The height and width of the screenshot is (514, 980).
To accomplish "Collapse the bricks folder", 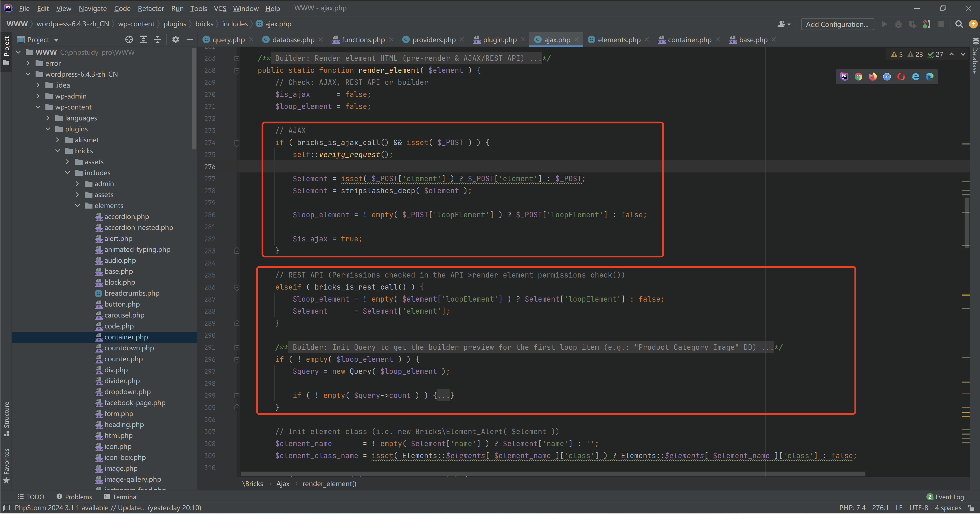I will point(58,151).
